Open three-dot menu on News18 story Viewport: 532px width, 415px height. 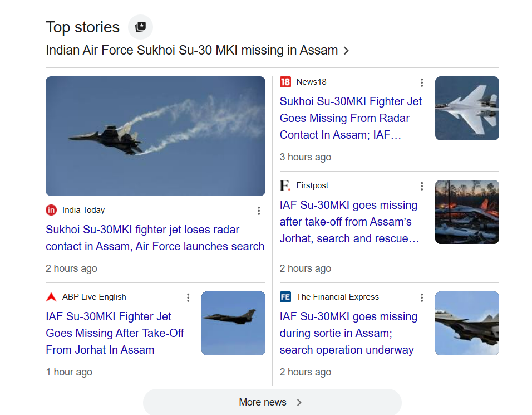point(422,82)
